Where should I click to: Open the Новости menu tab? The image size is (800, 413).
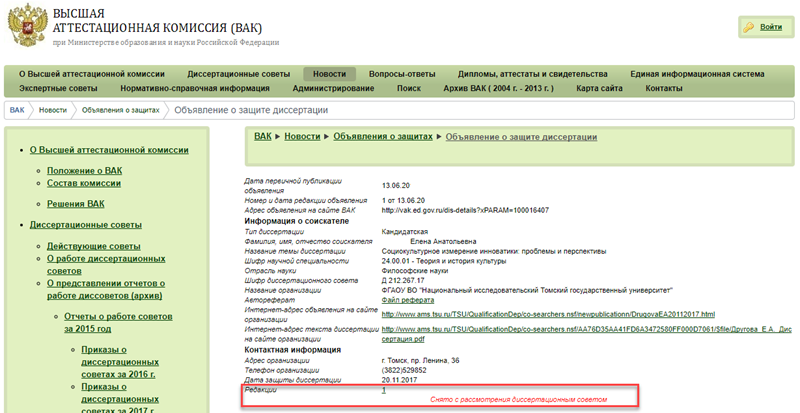click(x=329, y=74)
